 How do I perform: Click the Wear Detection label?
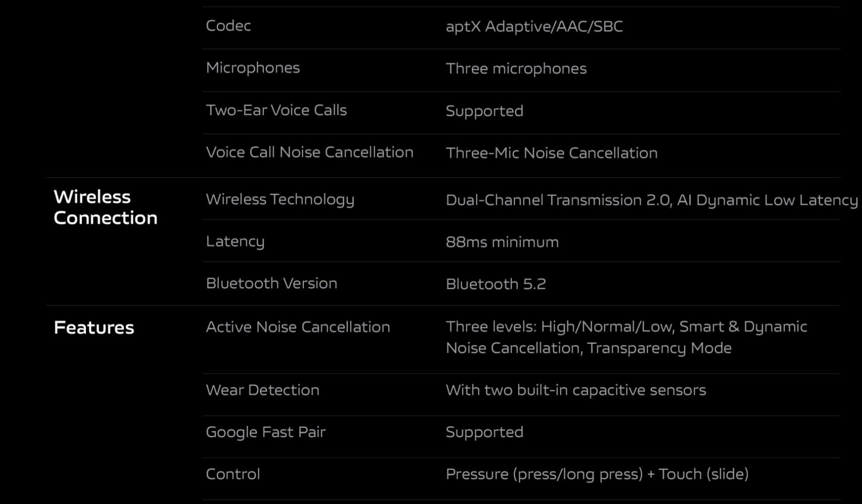[x=263, y=390]
